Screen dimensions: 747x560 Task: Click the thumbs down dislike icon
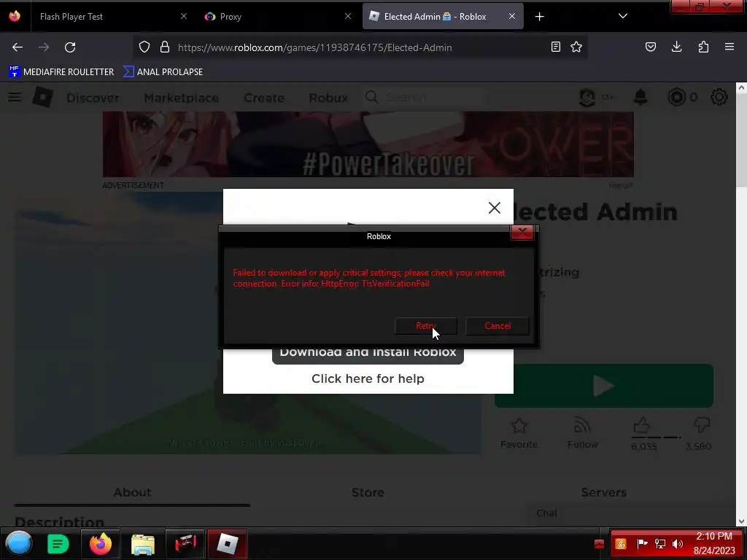[702, 424]
